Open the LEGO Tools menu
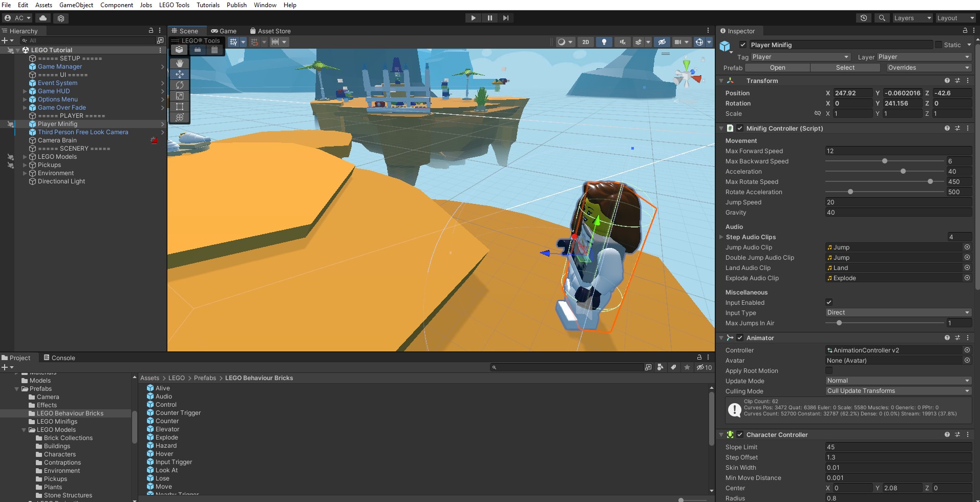Screen dimensions: 980x502 point(174,5)
